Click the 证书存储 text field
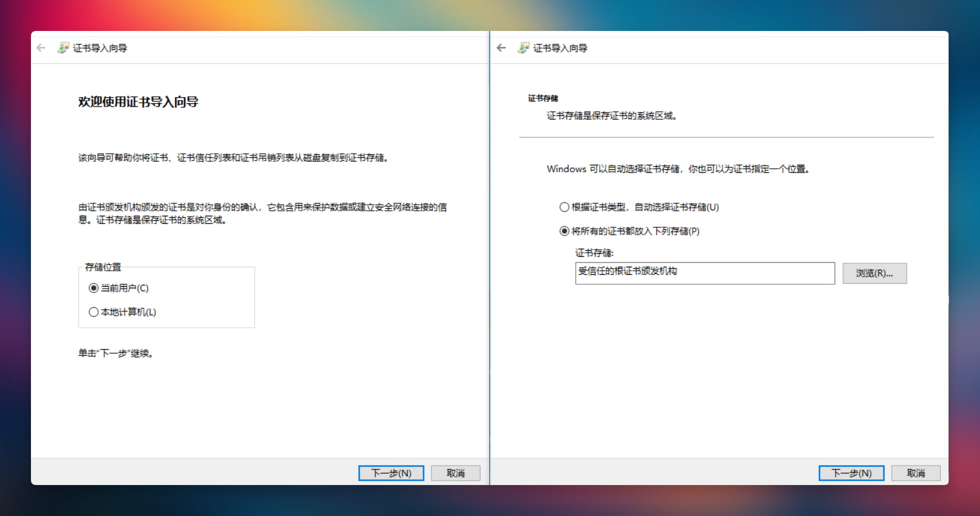The width and height of the screenshot is (980, 516). (704, 273)
